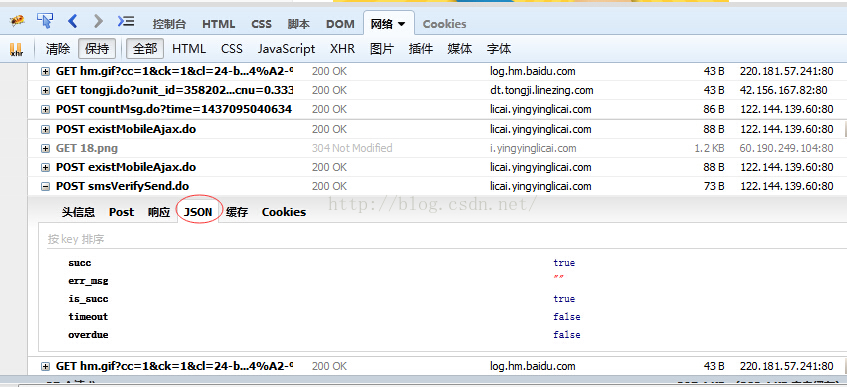This screenshot has height=387, width=847.
Task: Click the XHR break icon
Action: click(17, 49)
